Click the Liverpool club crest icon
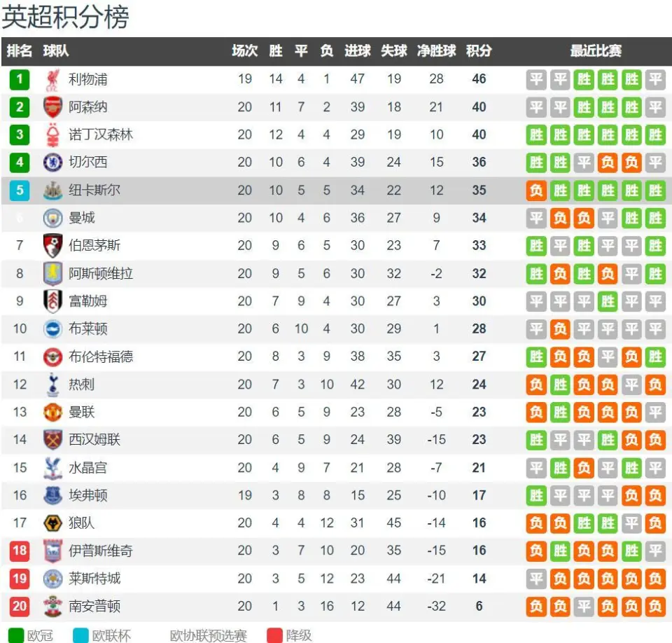Screen dimensions: 672x643 coord(52,80)
